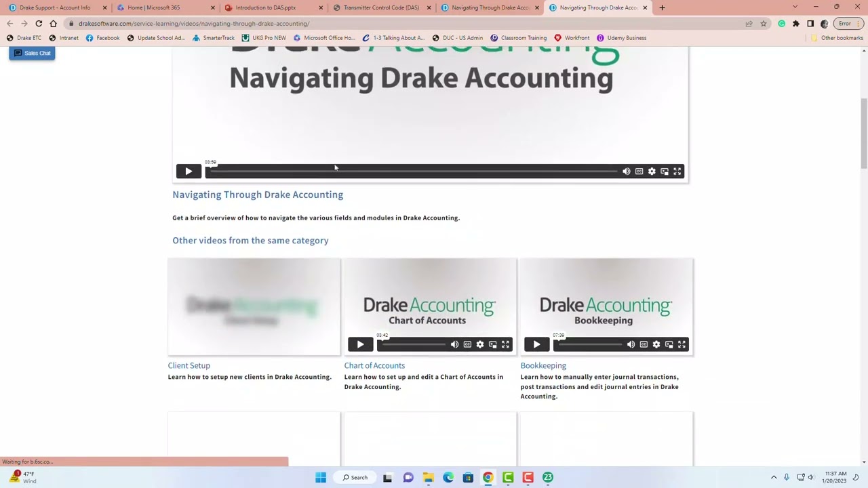Open Microsoft Edge from taskbar
Image resolution: width=868 pixels, height=488 pixels.
448,478
